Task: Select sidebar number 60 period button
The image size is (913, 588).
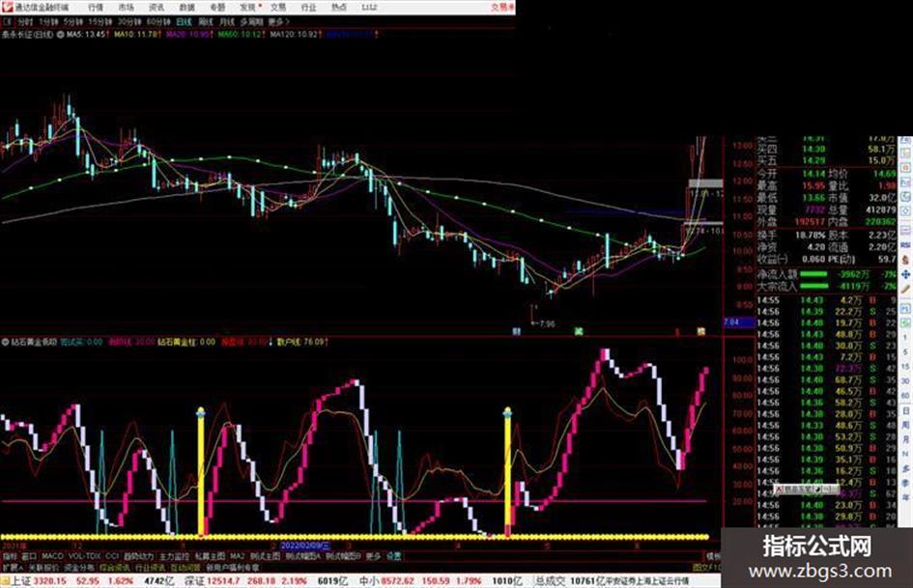Action: click(905, 395)
